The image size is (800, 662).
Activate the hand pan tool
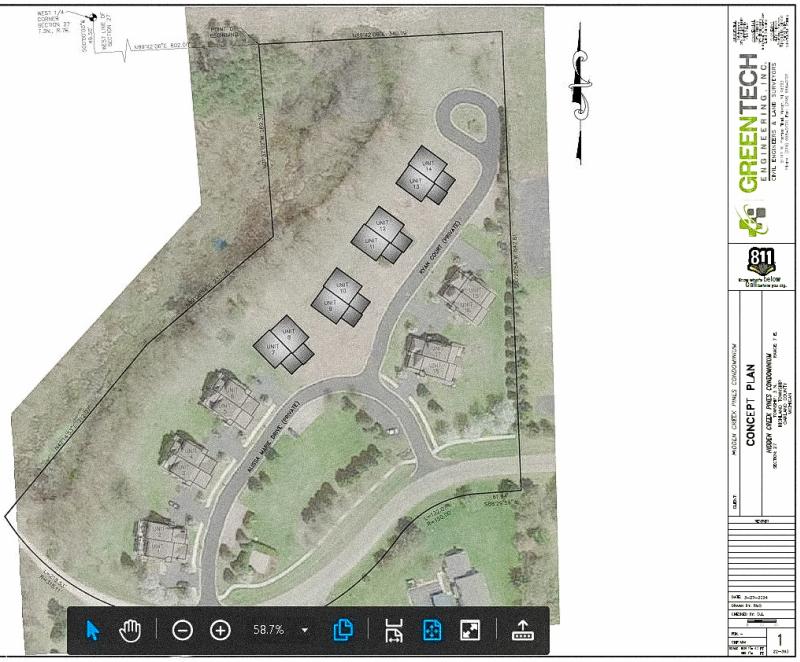(x=132, y=630)
